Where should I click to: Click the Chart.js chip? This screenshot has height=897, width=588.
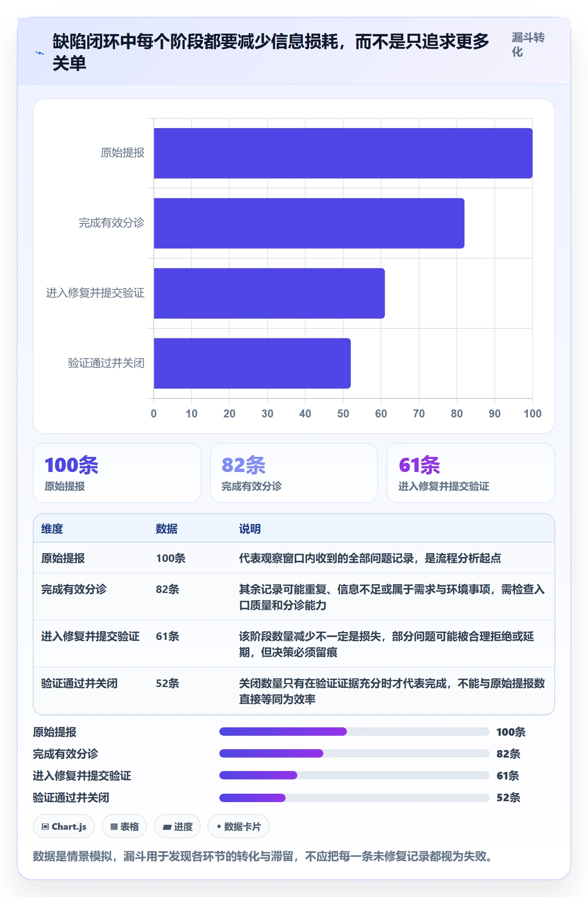[x=64, y=826]
